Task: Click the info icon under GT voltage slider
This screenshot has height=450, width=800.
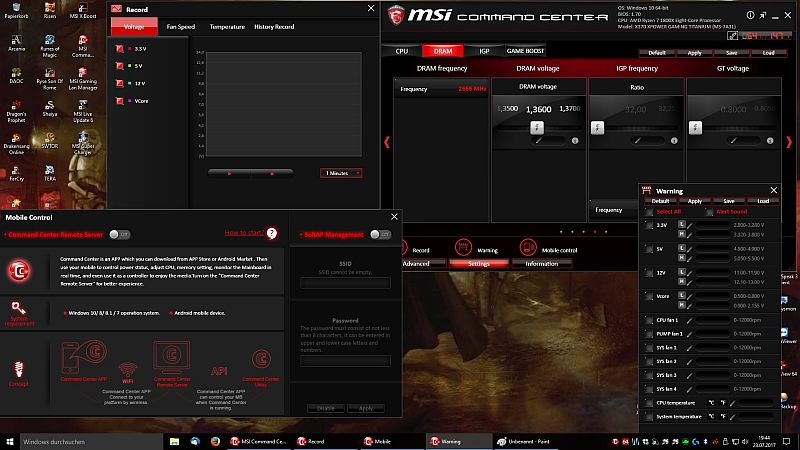Action: click(770, 141)
